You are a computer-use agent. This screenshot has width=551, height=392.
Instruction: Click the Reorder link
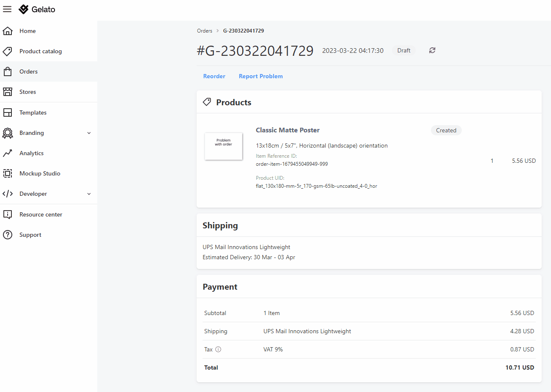[x=214, y=76]
